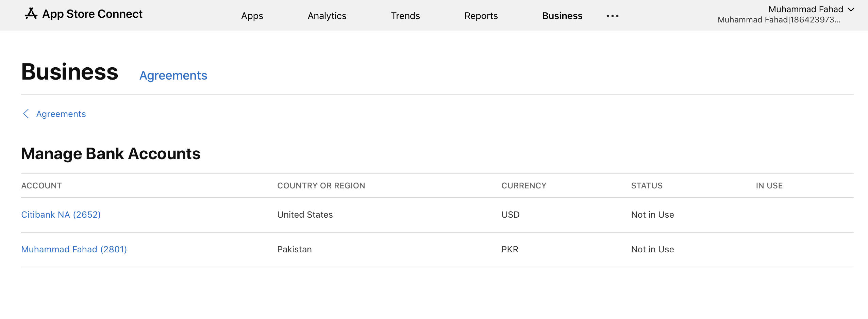Click the team name under user menu
The width and height of the screenshot is (868, 319).
point(779,20)
